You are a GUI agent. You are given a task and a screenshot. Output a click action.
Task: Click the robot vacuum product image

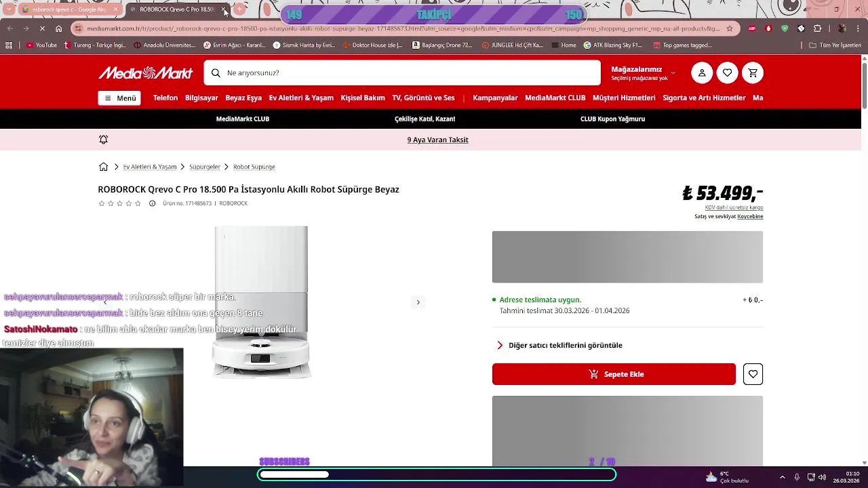coord(261,302)
